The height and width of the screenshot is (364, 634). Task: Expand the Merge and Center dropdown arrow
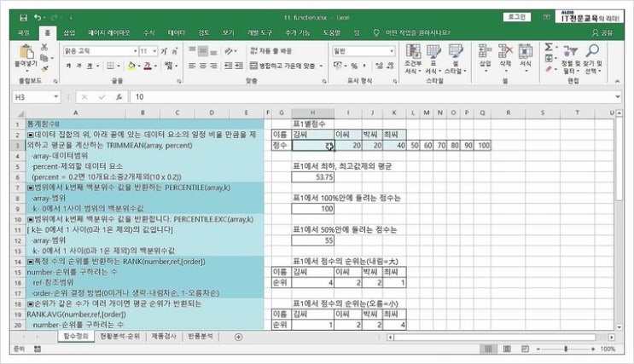321,66
